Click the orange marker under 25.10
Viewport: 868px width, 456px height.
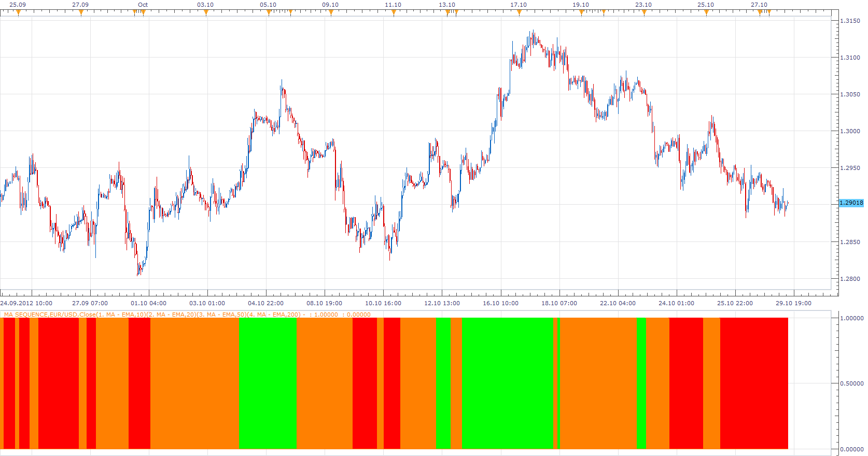[x=706, y=13]
